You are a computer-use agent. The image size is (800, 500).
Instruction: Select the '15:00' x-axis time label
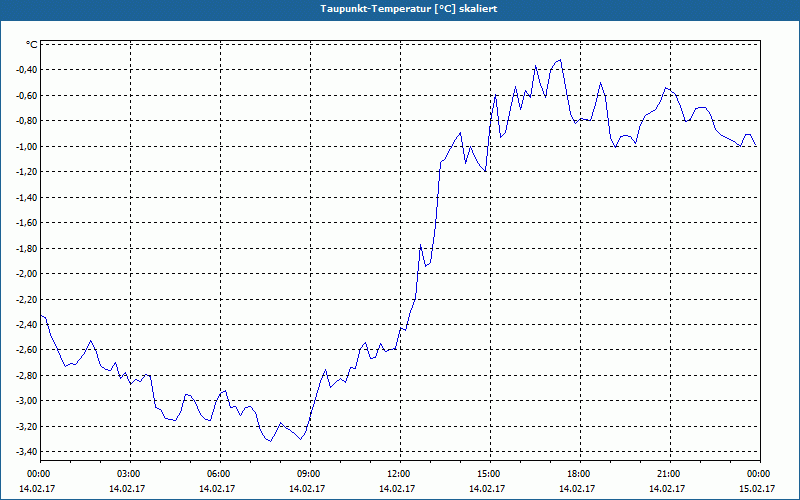coord(491,474)
